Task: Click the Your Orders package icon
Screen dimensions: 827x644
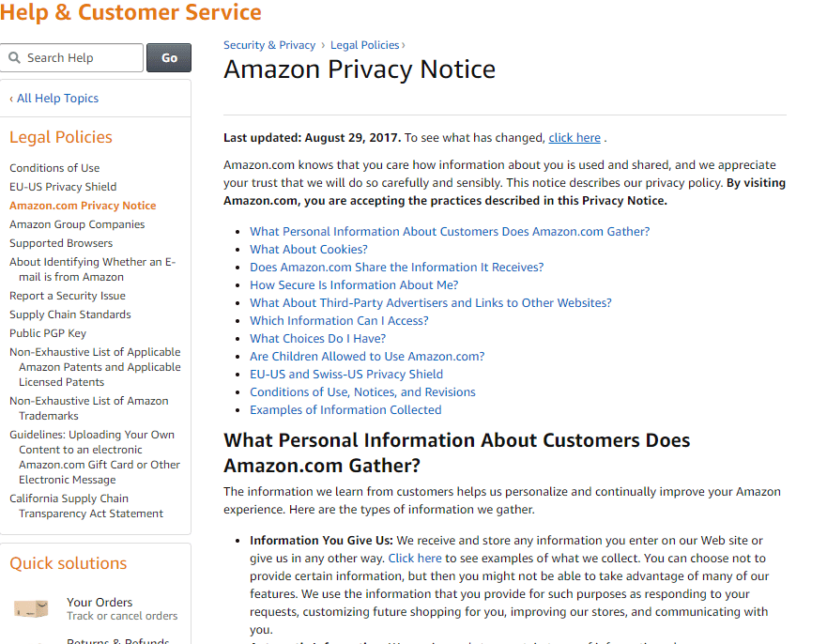Action: [31, 608]
